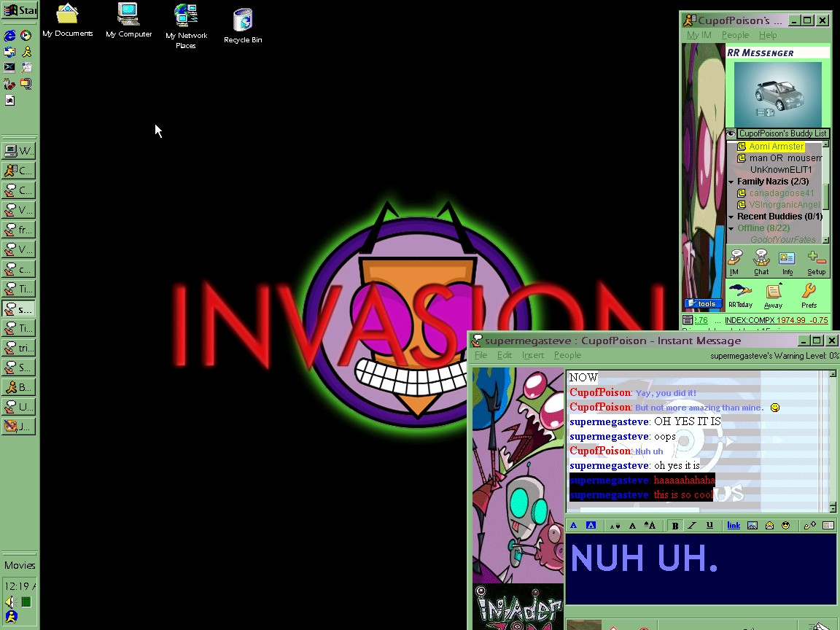Click scroll-up arrow in IM conversation

[x=833, y=374]
